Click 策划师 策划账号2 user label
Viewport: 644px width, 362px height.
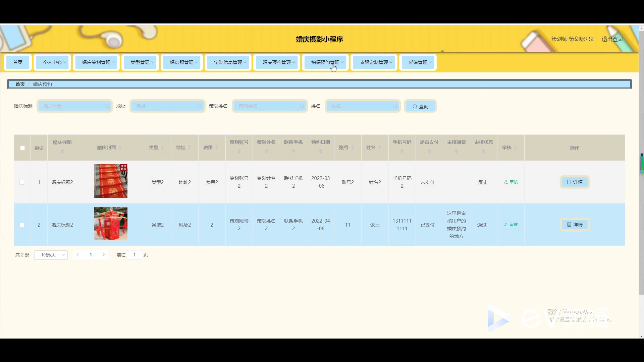[x=572, y=39]
